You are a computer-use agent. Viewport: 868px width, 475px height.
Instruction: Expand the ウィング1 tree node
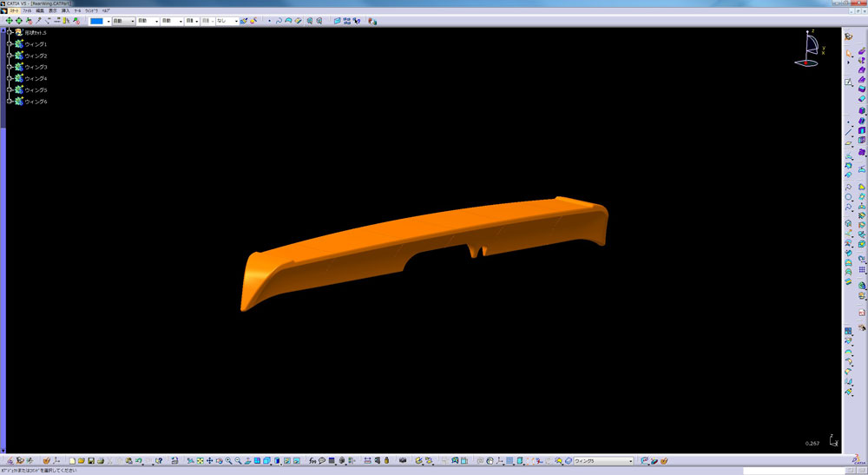[10, 44]
